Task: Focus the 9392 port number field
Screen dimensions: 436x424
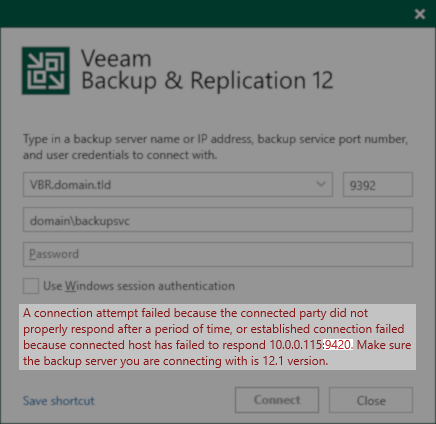Action: point(378,184)
